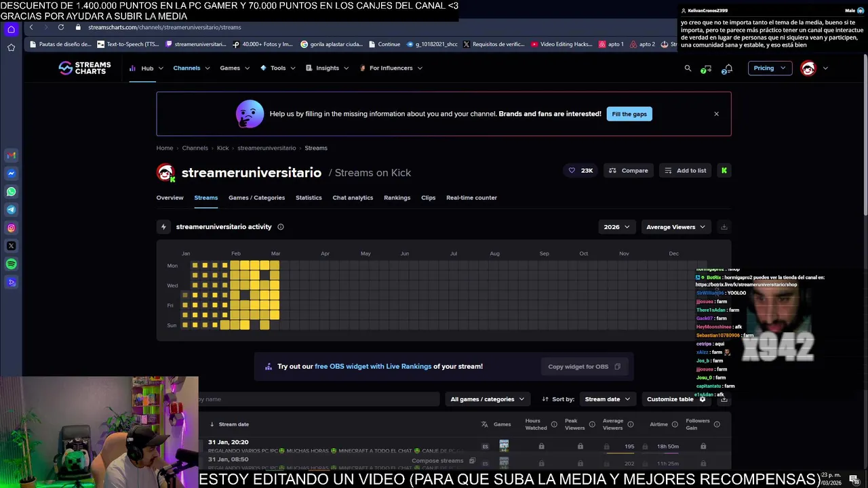Switch to the Games / Categories tab
Image resolution: width=868 pixels, height=488 pixels.
point(256,198)
